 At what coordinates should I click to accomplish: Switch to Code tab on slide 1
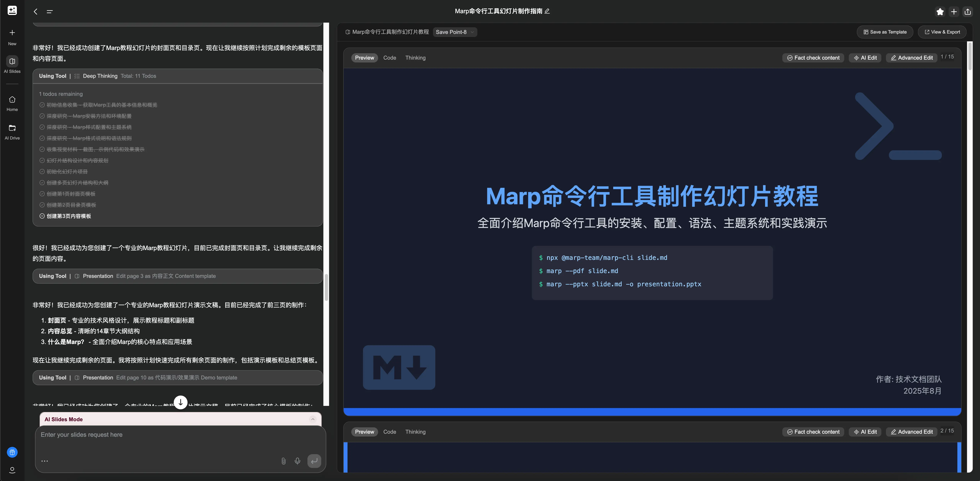(390, 58)
